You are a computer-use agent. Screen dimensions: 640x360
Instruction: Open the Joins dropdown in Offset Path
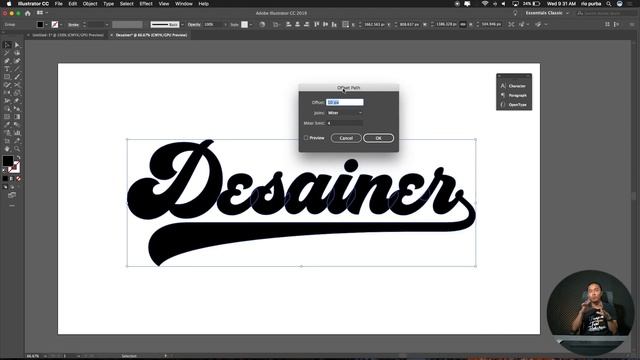(345, 113)
